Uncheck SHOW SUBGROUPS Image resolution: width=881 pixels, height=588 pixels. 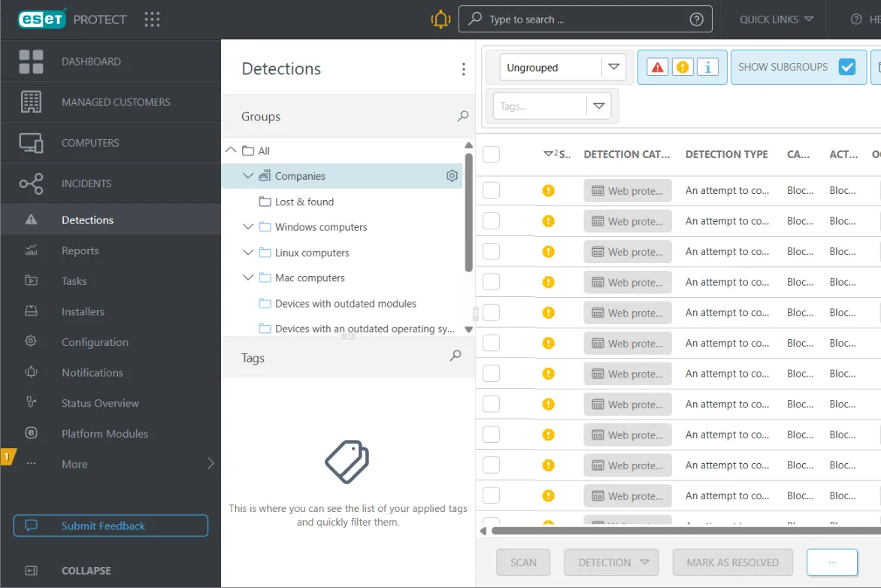[x=848, y=66]
